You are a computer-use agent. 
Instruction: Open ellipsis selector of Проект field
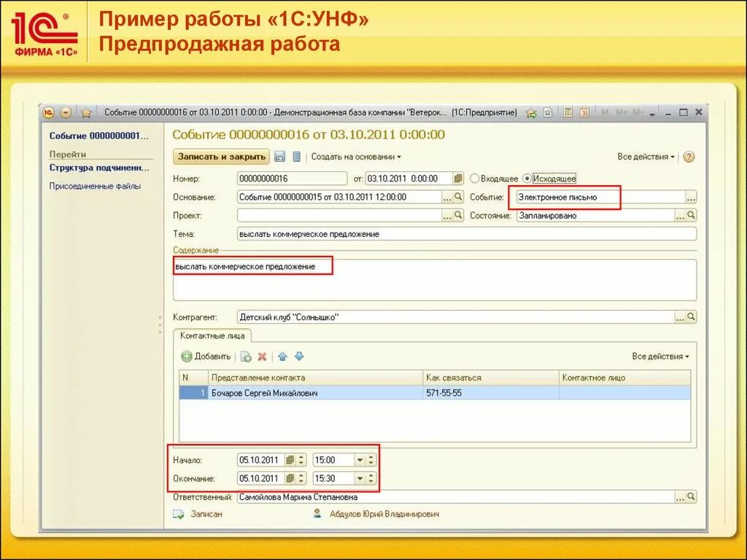tap(447, 216)
